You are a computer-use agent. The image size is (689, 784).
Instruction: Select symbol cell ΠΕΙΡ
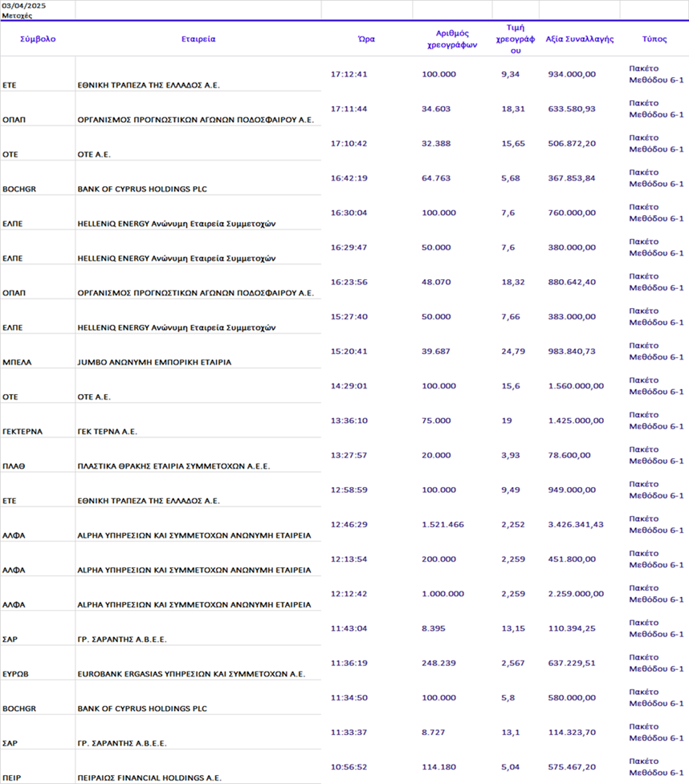pos(12,778)
